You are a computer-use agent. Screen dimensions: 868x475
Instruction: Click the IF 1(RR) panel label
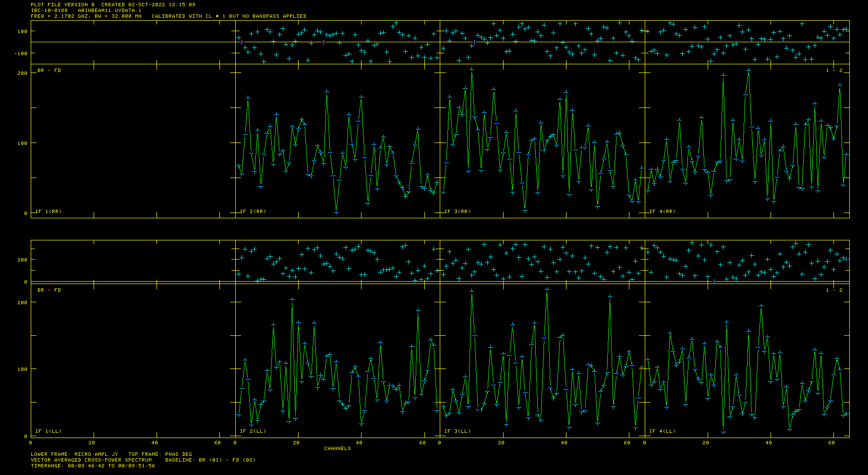pos(48,212)
